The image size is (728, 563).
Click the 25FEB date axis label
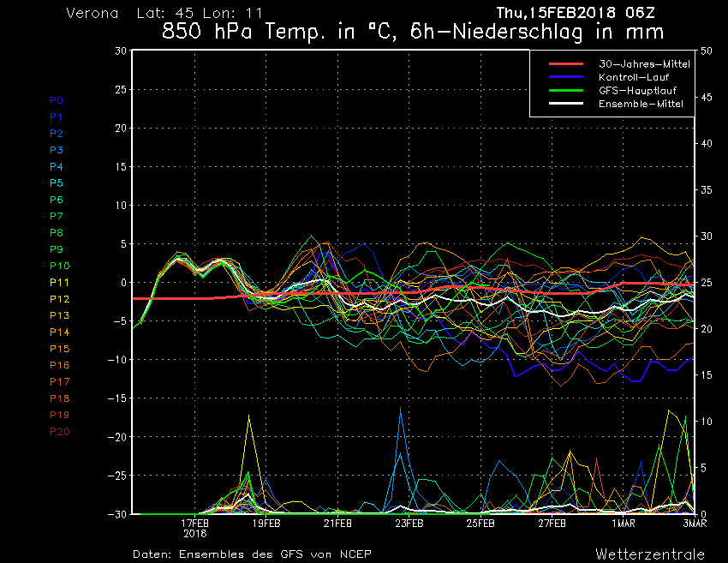pos(480,524)
